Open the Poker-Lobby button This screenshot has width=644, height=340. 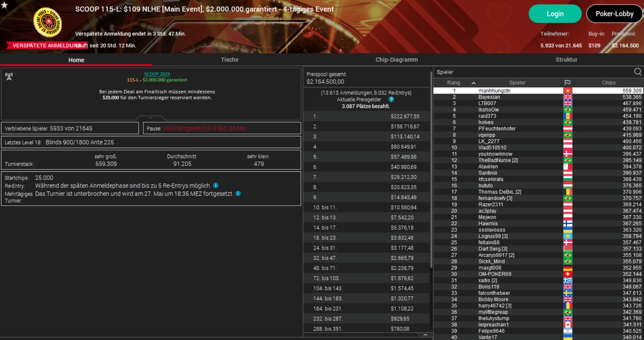click(x=614, y=14)
